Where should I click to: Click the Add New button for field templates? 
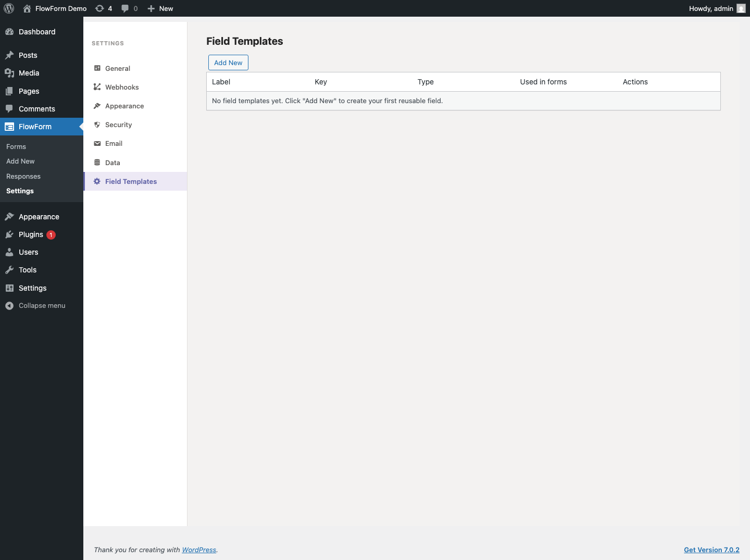click(228, 63)
